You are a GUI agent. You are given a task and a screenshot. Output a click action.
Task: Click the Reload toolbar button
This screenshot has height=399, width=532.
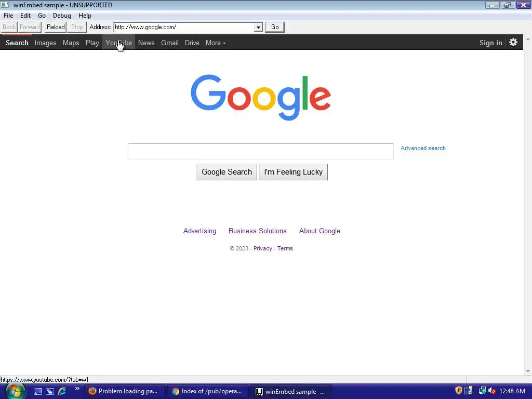tap(56, 27)
